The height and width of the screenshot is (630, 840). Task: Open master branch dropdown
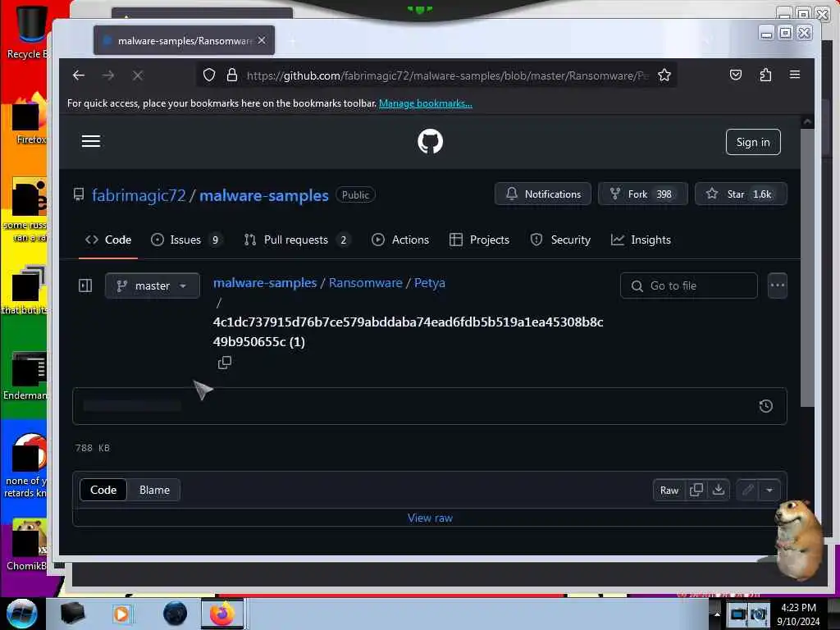pyautogui.click(x=153, y=285)
